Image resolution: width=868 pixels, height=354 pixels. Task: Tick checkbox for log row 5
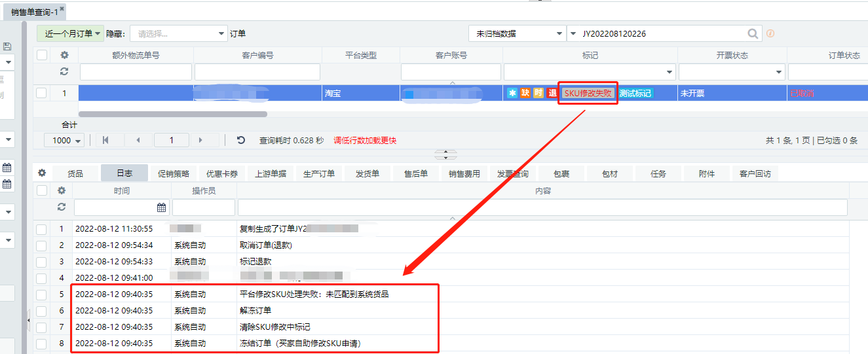tap(42, 294)
